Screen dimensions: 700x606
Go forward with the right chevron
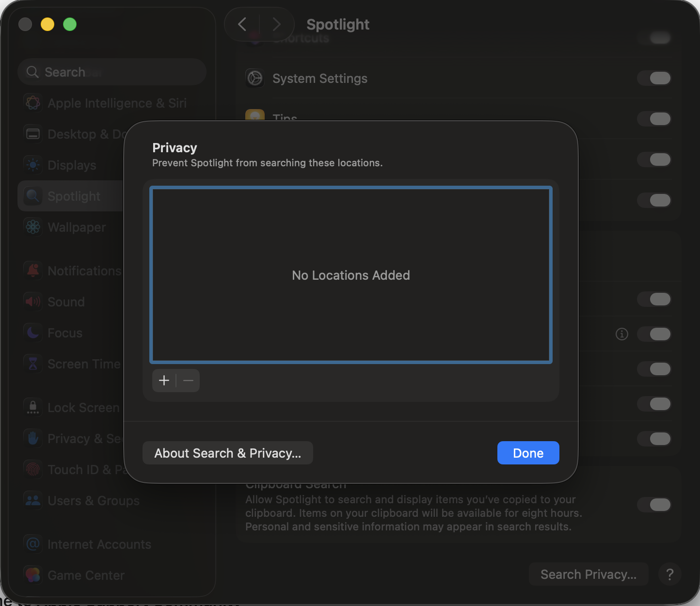click(276, 24)
